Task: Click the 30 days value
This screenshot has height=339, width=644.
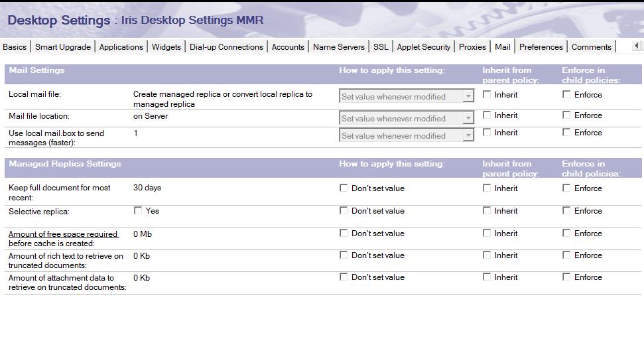Action: point(147,188)
